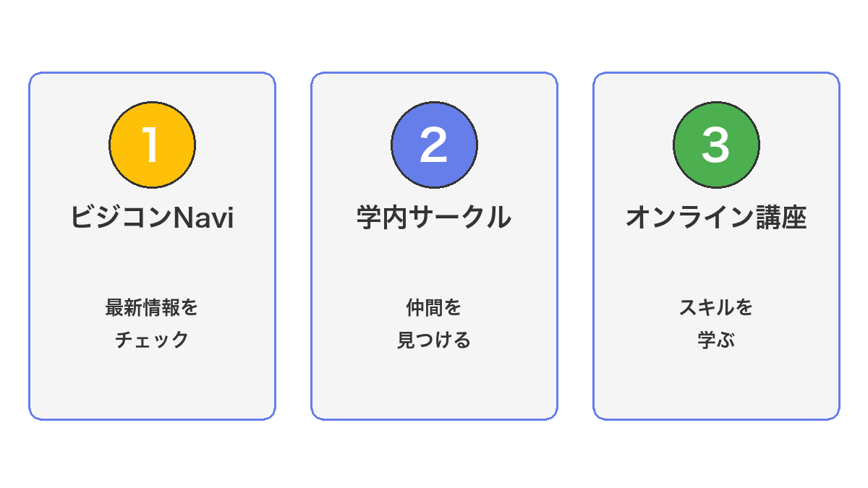This screenshot has width=868, height=488.
Task: Select the 仲間を text line
Action: [x=434, y=308]
